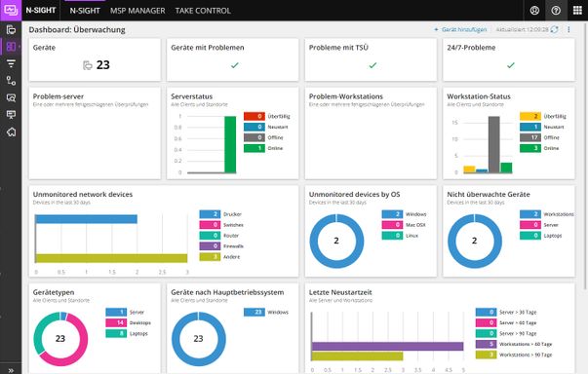Select the dashboard icon in sidebar
The height and width of the screenshot is (374, 588).
[11, 47]
